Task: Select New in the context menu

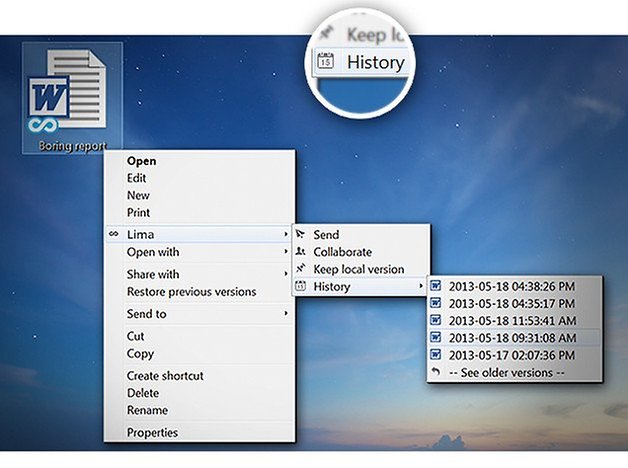Action: click(199, 195)
